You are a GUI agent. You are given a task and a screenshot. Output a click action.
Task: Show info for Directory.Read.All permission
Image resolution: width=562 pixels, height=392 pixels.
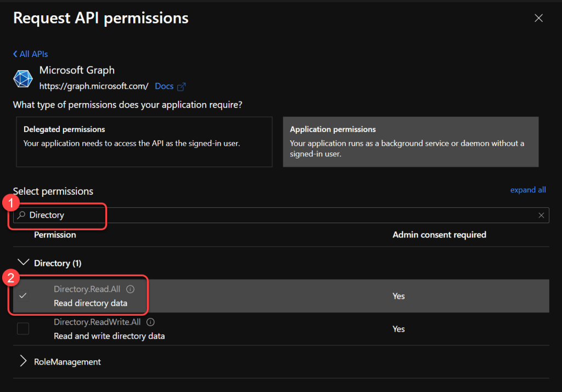[130, 289]
